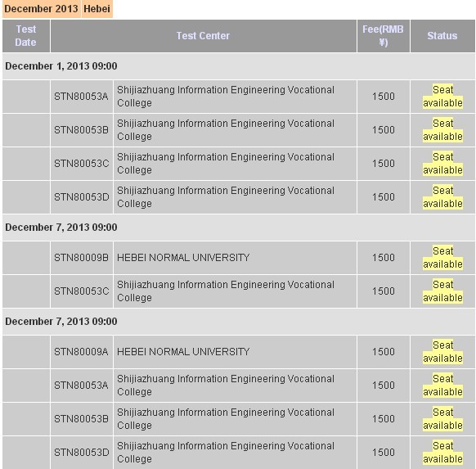This screenshot has height=469, width=476.
Task: Click the HEBEI NORMAL UNIVERSITY name beside STN80009B
Action: coord(183,258)
